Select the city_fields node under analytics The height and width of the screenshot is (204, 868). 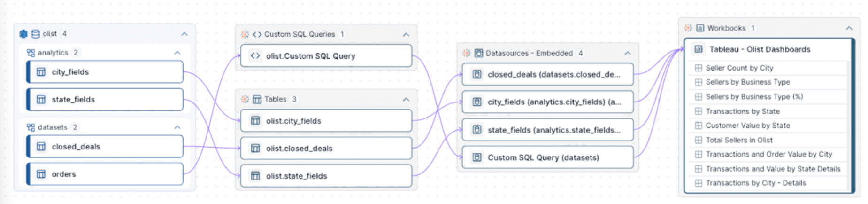click(x=105, y=72)
